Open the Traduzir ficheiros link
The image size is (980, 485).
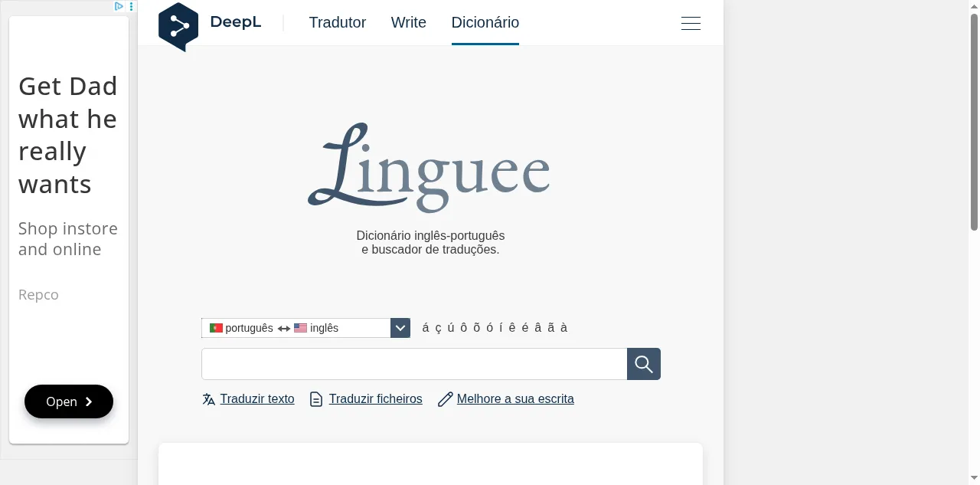(x=376, y=399)
